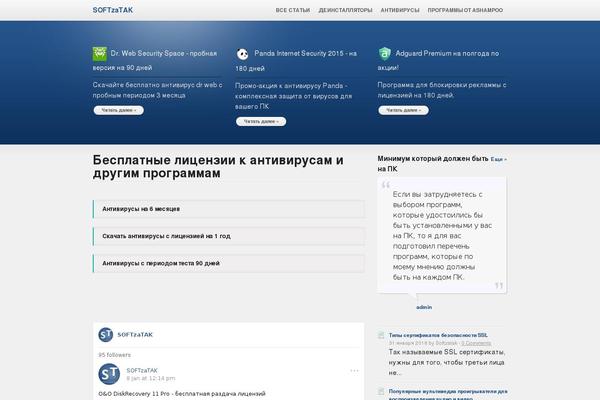Click Читать далее under the Dr. Web teaser
This screenshot has width=600, height=400.
tap(119, 110)
